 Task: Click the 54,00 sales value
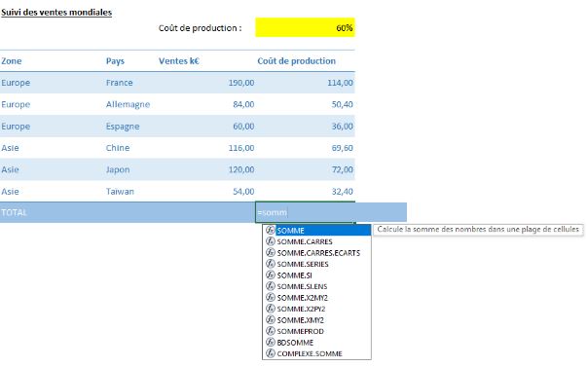(243, 191)
